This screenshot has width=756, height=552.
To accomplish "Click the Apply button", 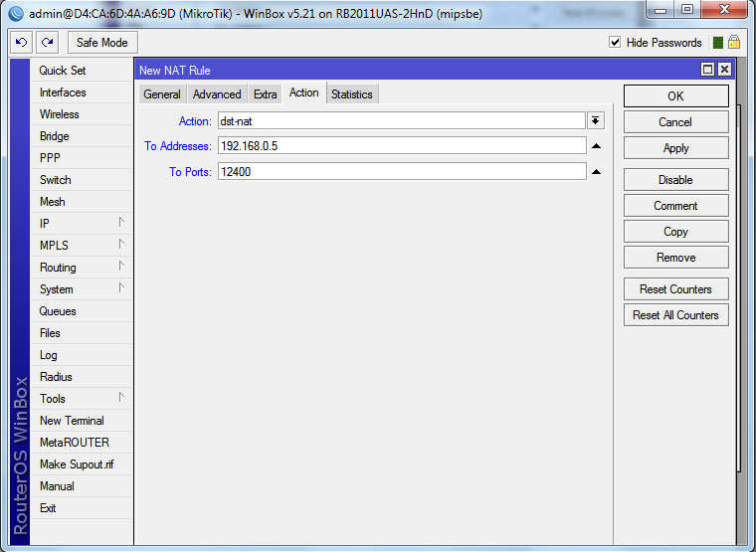I will [x=675, y=148].
